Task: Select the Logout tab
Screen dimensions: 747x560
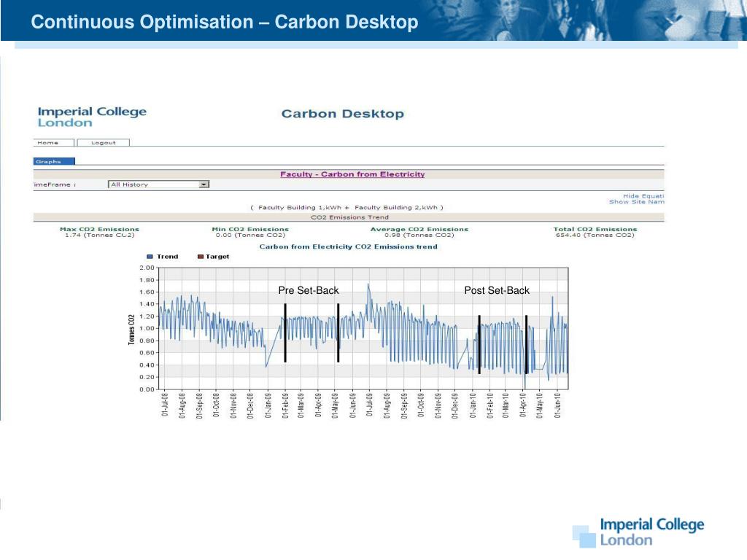Action: pos(104,142)
